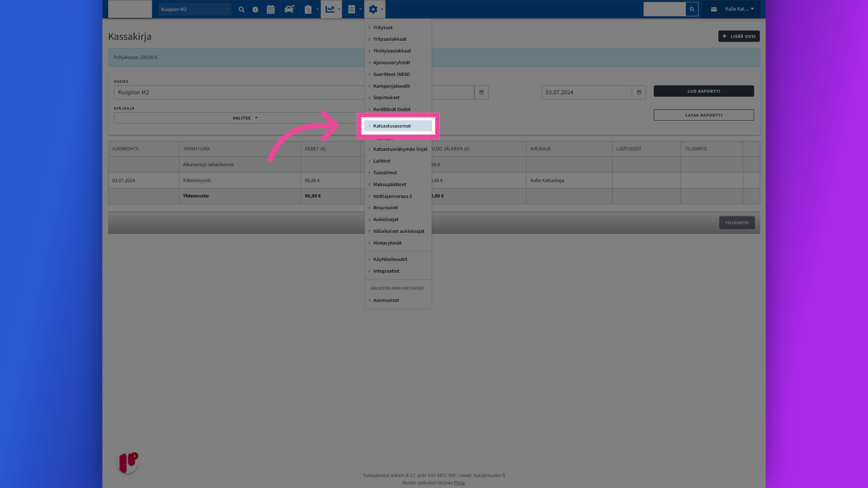868x488 pixels.
Task: Open calendar picker for end date 03.07.2024
Action: tap(639, 92)
